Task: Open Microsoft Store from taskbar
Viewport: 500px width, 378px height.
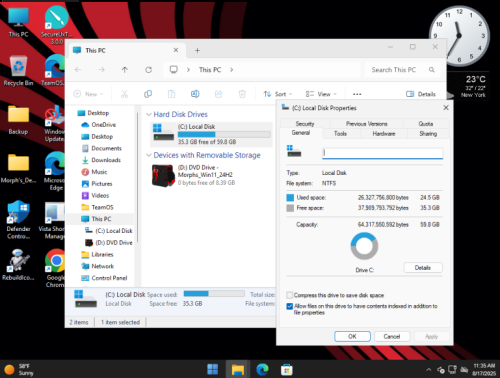Action: (287, 369)
